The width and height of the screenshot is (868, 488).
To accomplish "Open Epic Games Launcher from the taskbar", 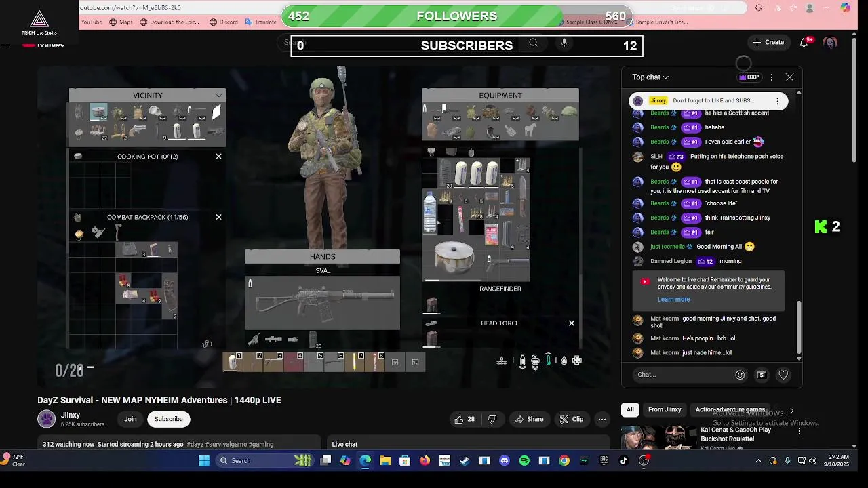I will (x=604, y=461).
